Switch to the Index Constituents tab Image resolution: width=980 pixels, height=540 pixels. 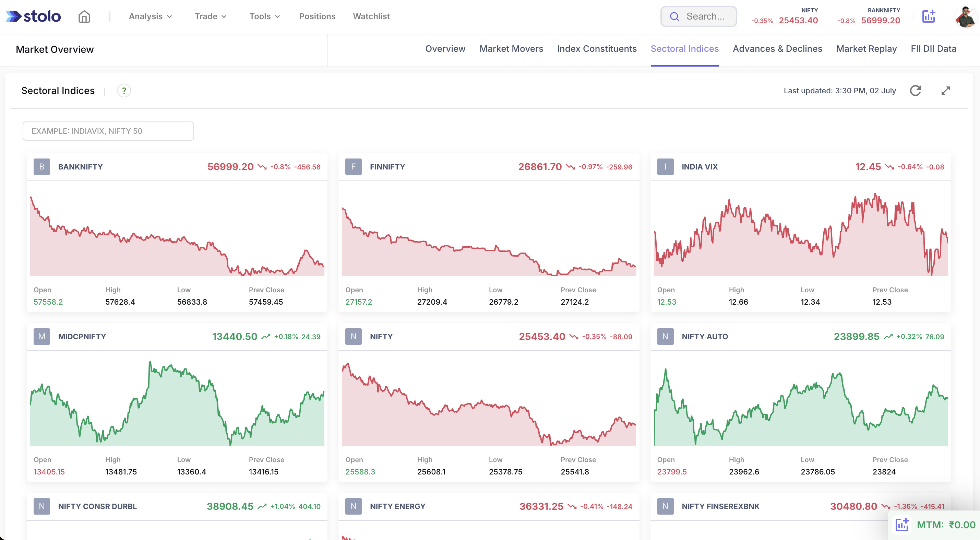point(597,49)
